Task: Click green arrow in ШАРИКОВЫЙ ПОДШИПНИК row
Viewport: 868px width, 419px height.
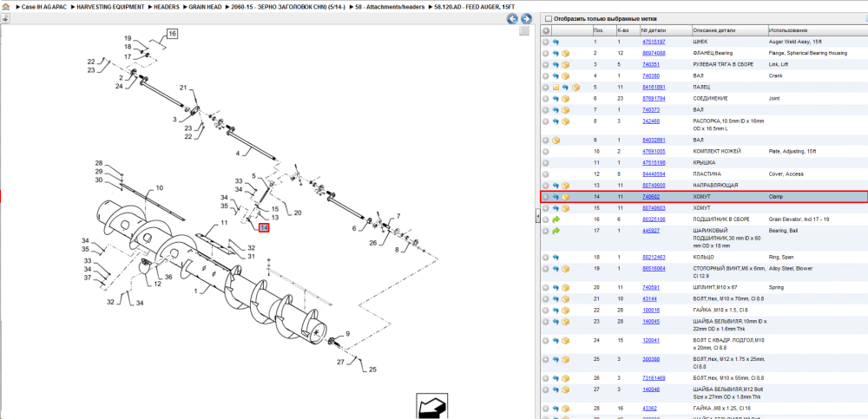Action: coord(556,231)
